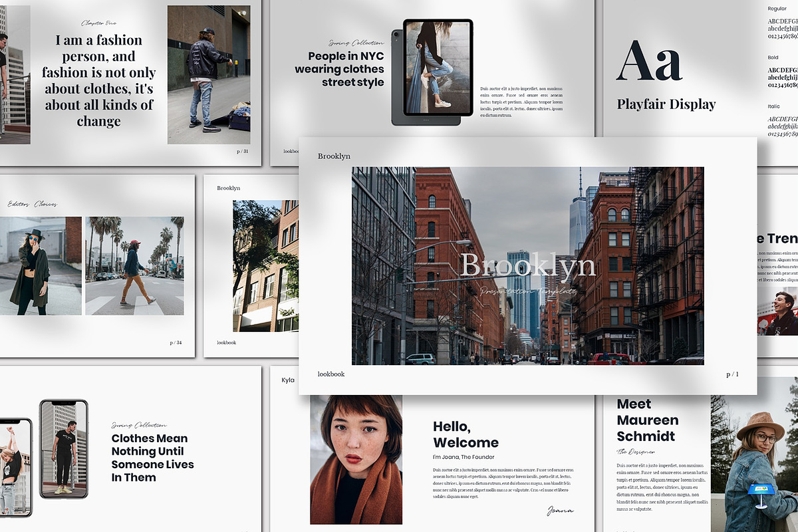The height and width of the screenshot is (532, 798).
Task: Select the portrait of the woman in orange scarf
Action: coord(356,459)
